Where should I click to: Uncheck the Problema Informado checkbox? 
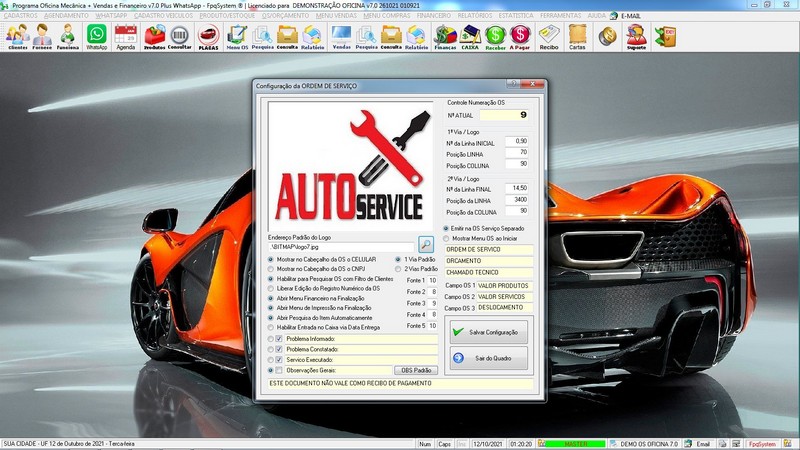point(279,339)
